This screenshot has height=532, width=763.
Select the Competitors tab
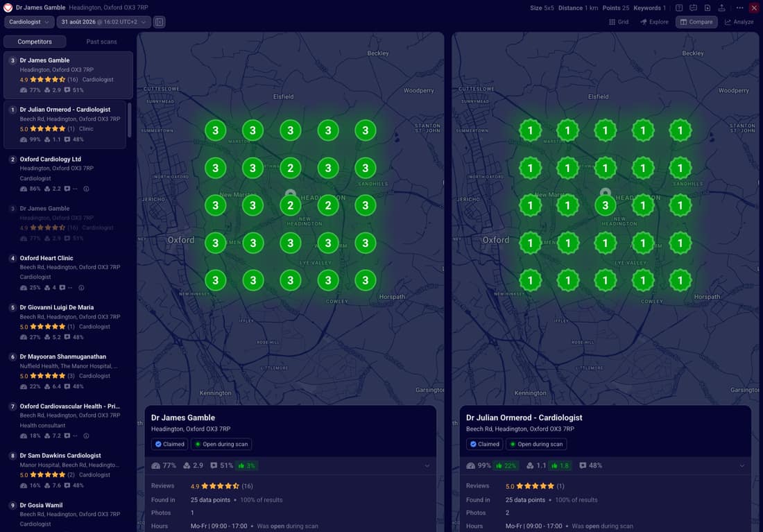click(35, 42)
